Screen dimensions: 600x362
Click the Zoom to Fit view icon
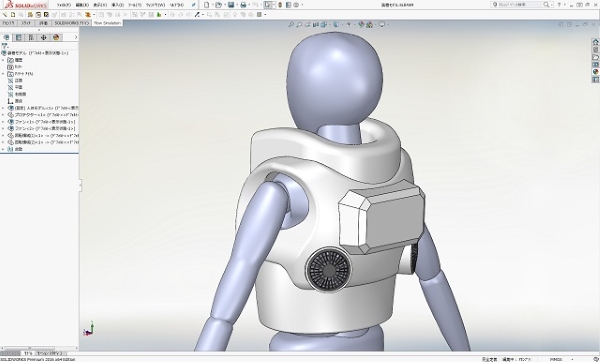coord(291,24)
